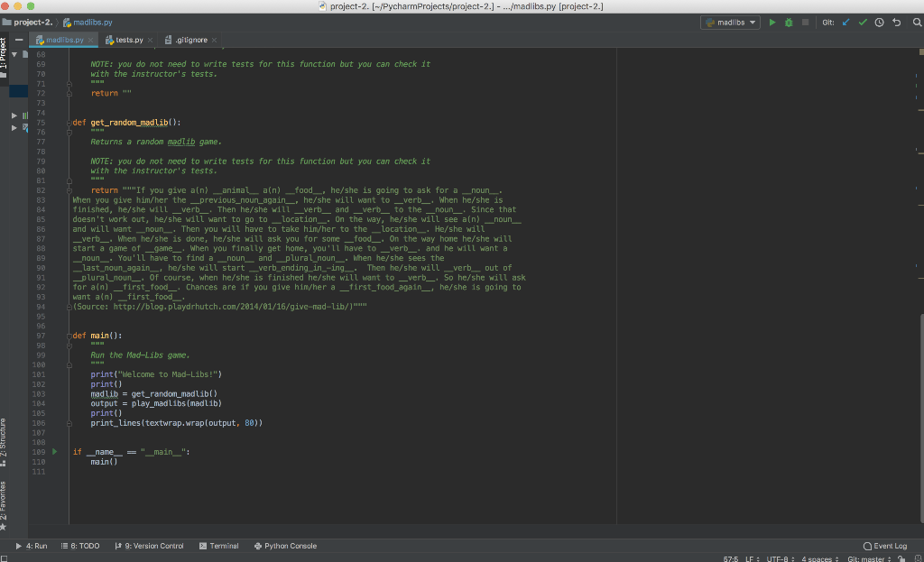The width and height of the screenshot is (924, 562).
Task: Update project via blue Git arrow icon
Action: click(x=845, y=23)
